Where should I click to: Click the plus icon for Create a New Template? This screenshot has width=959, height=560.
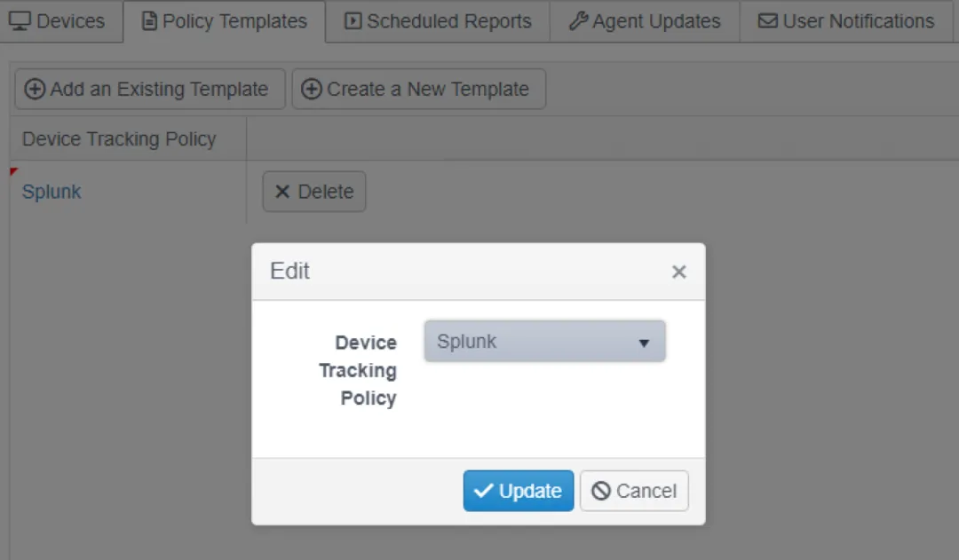312,89
